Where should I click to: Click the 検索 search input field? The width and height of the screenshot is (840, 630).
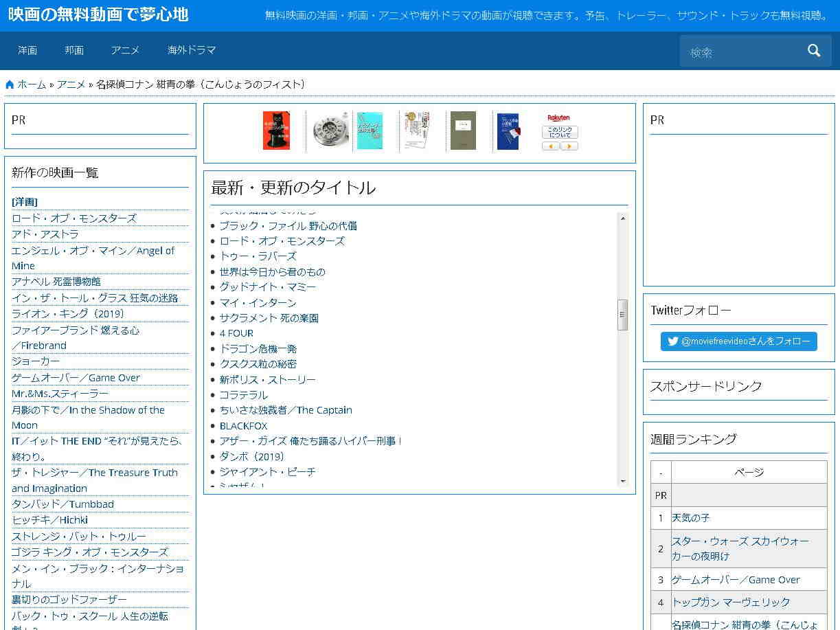tap(741, 52)
